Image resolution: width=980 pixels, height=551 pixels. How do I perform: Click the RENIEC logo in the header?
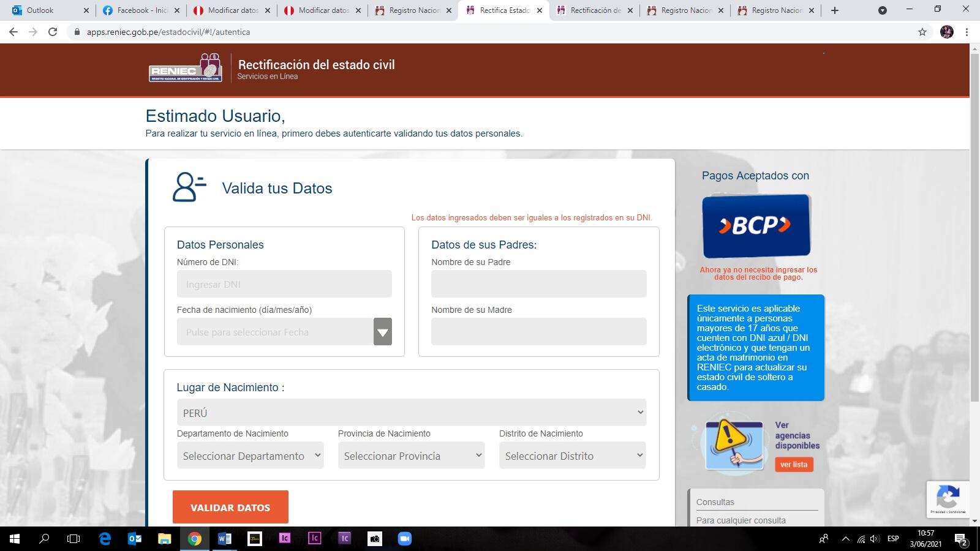pos(184,69)
